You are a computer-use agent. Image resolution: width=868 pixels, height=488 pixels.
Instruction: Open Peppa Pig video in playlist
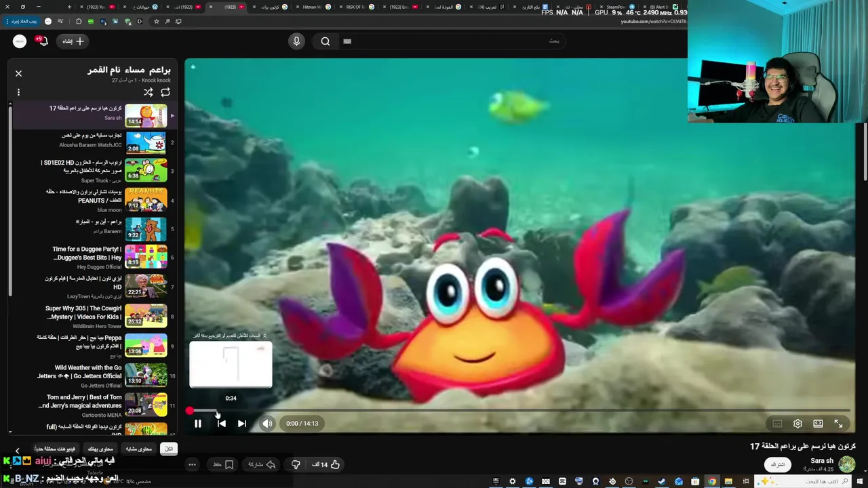[93, 346]
